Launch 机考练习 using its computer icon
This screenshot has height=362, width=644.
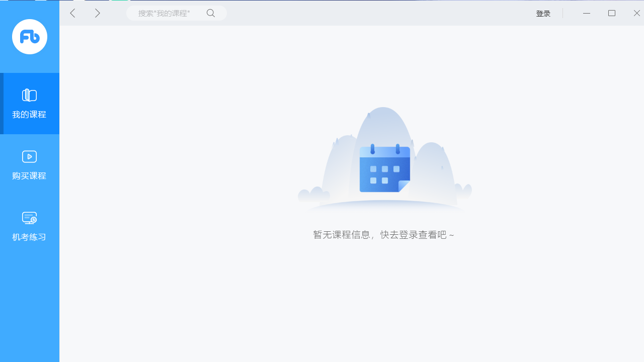click(29, 218)
